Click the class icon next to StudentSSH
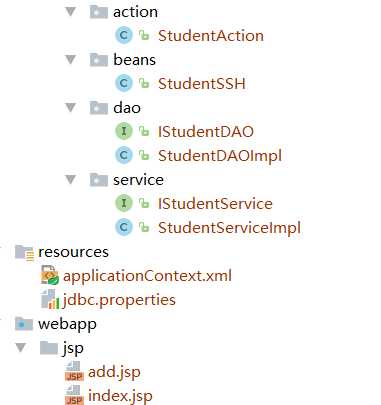This screenshot has height=405, width=381. click(x=124, y=83)
